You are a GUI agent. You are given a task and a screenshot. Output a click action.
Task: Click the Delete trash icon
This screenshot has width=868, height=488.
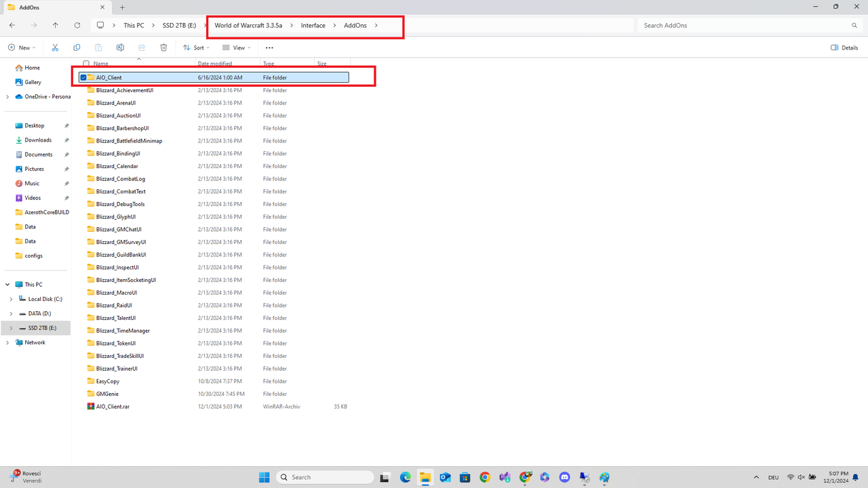(163, 47)
